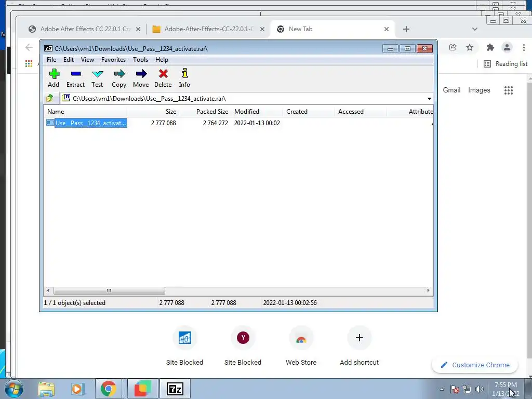Open the Help menu in 7-Zip
Viewport: 532px width, 399px height.
click(x=162, y=60)
